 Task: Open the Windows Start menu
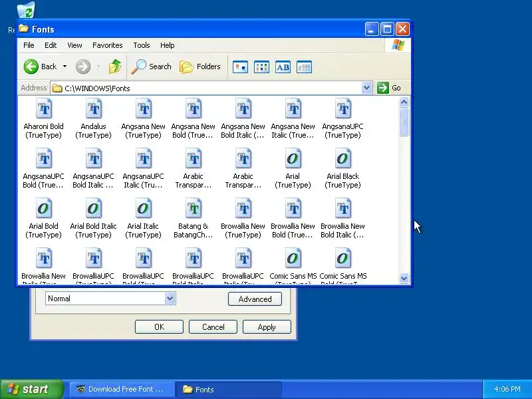pos(31,389)
